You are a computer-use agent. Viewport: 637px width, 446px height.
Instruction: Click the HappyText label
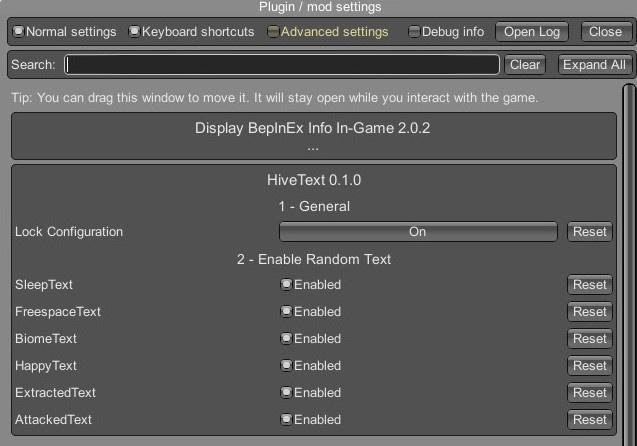46,366
